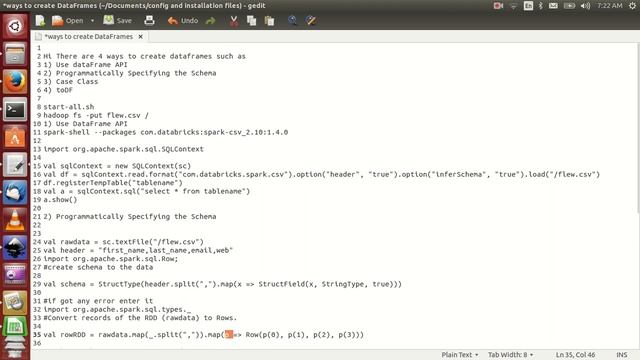This screenshot has height=360, width=640.
Task: Launch Files manager from the dock
Action: coord(15,54)
